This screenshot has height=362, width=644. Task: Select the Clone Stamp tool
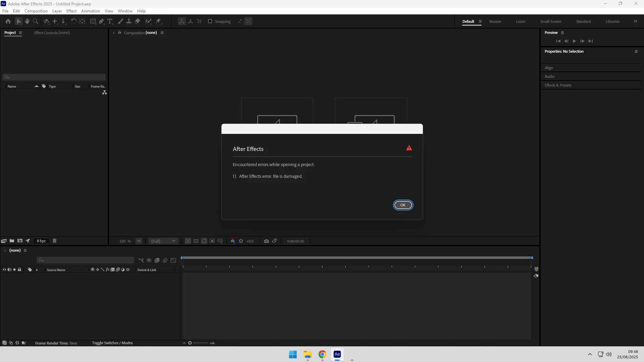pyautogui.click(x=129, y=21)
